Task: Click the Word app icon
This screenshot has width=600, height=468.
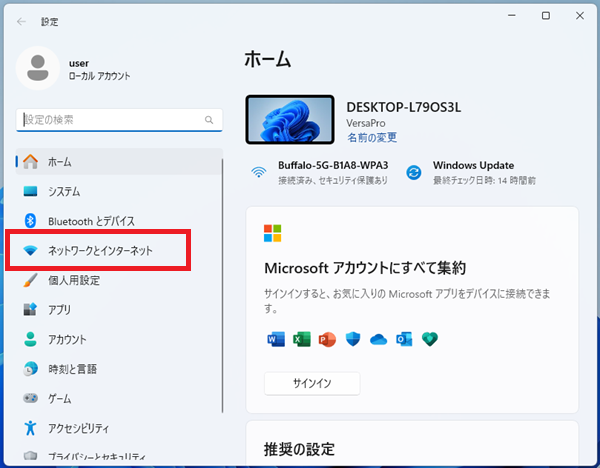Action: pyautogui.click(x=276, y=339)
